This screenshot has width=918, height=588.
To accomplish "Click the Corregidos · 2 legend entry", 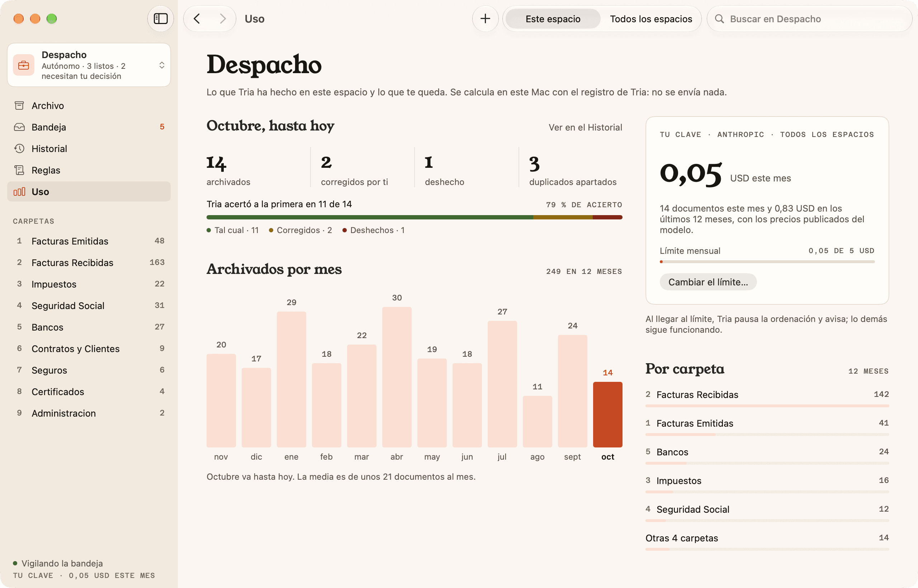I will pos(300,230).
